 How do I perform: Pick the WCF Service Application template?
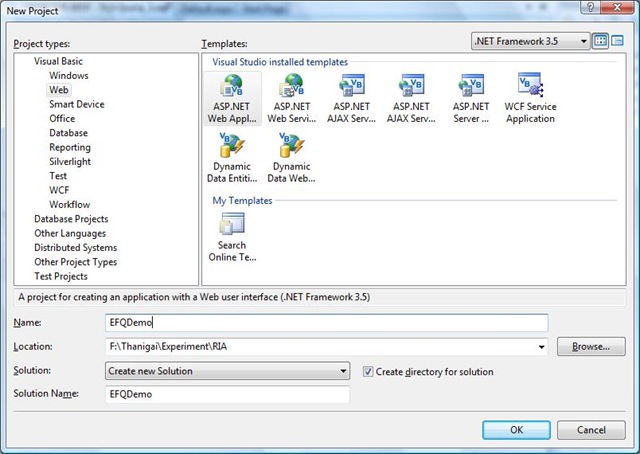tap(530, 98)
